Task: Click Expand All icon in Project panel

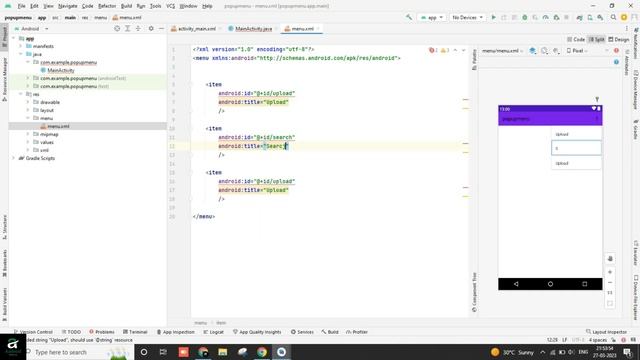Action: [127, 29]
